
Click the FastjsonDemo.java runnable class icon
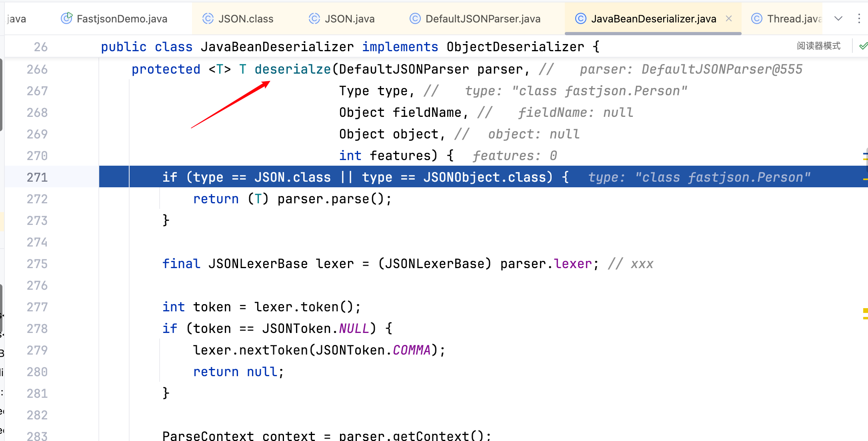click(x=66, y=18)
